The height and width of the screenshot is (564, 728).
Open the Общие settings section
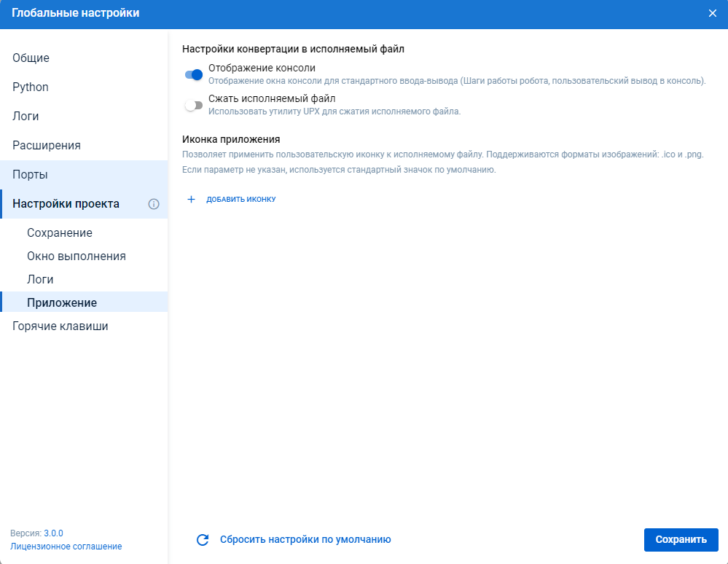click(x=31, y=58)
